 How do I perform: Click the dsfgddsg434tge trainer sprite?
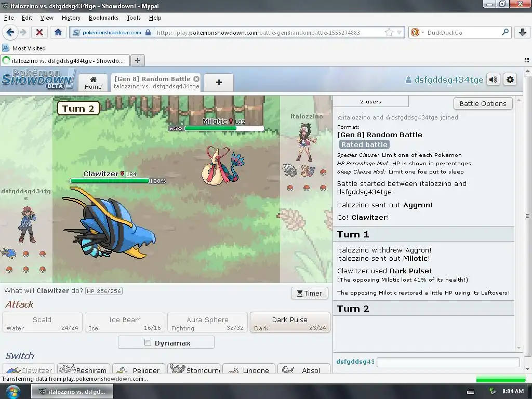click(x=27, y=224)
